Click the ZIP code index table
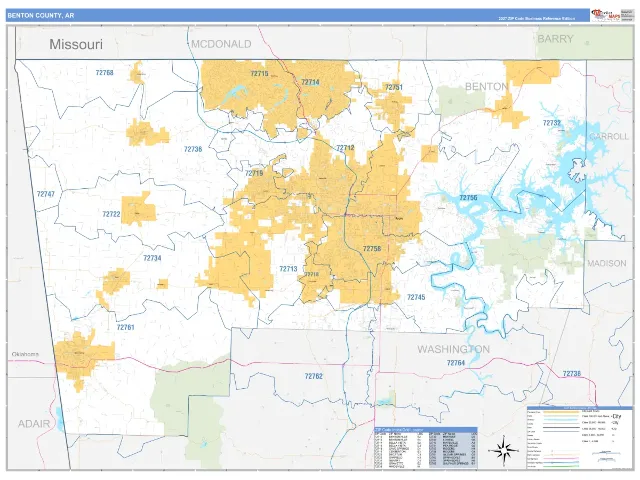640x480 pixels. coord(426,448)
